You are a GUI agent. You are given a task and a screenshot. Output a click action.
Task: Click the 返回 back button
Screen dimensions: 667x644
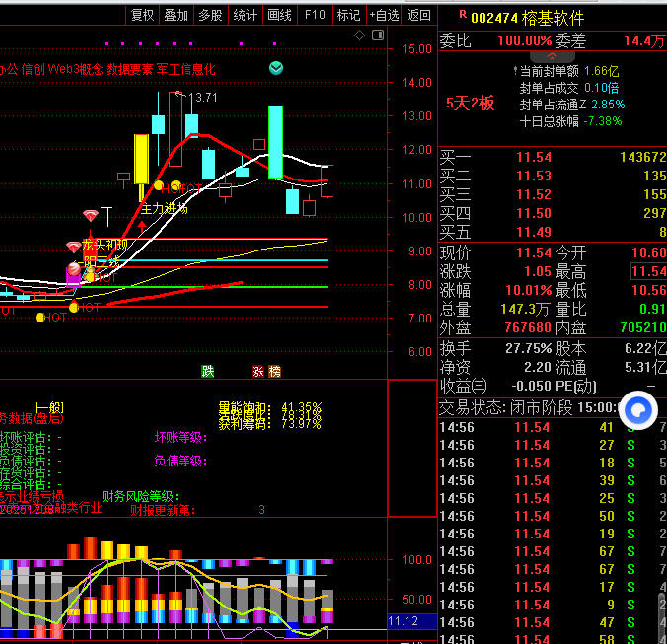click(x=419, y=15)
